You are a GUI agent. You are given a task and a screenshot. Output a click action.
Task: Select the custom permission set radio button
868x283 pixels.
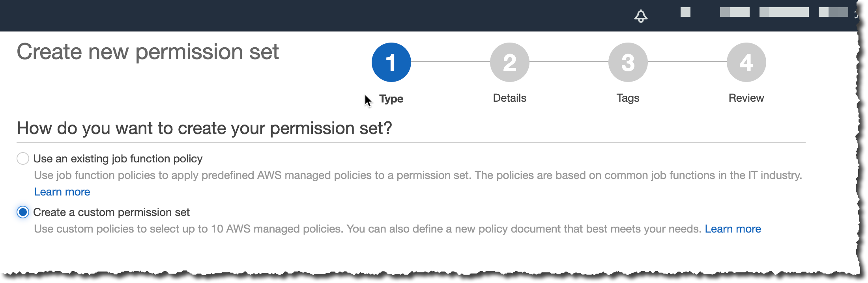click(23, 212)
